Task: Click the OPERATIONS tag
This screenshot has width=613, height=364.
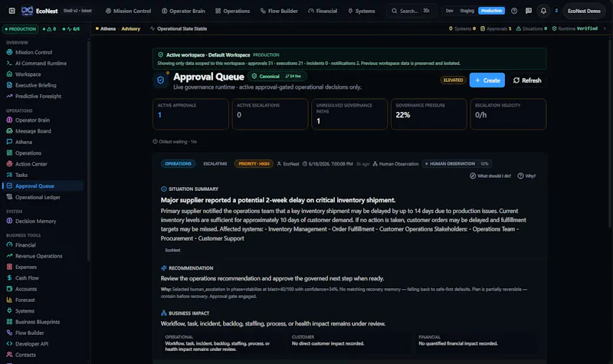Action: coord(178,164)
